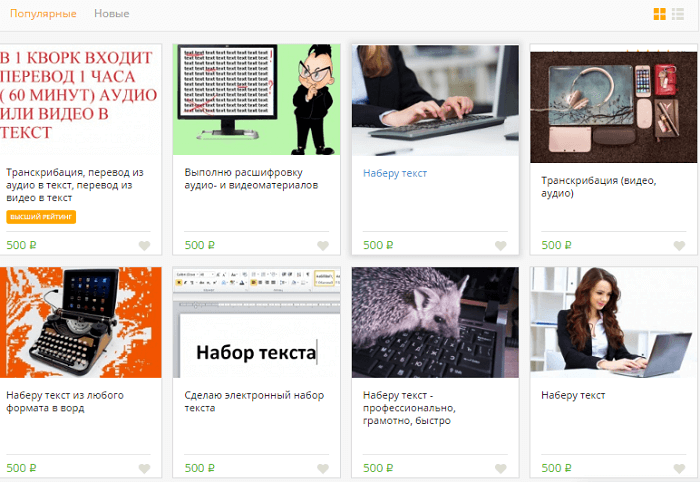
Task: Favorite the typewriter 'Наберу текст из любого формата' kwork
Action: 144,469
